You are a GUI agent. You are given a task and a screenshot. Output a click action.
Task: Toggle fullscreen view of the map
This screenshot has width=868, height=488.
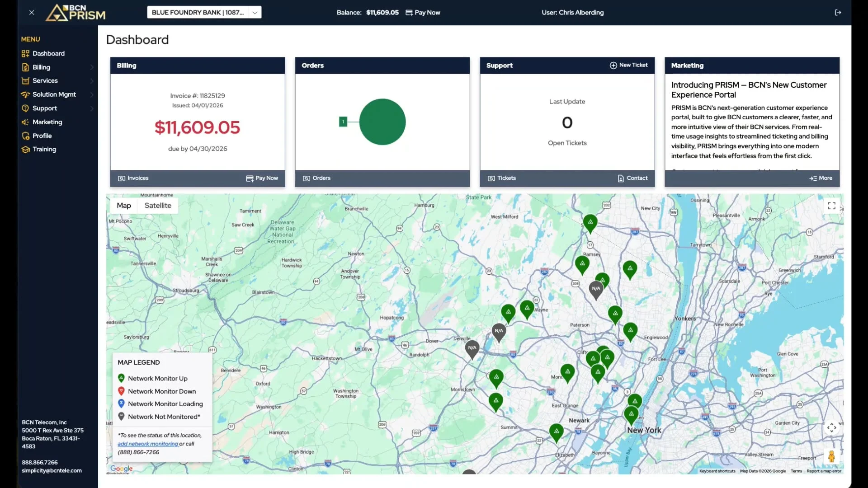[832, 206]
